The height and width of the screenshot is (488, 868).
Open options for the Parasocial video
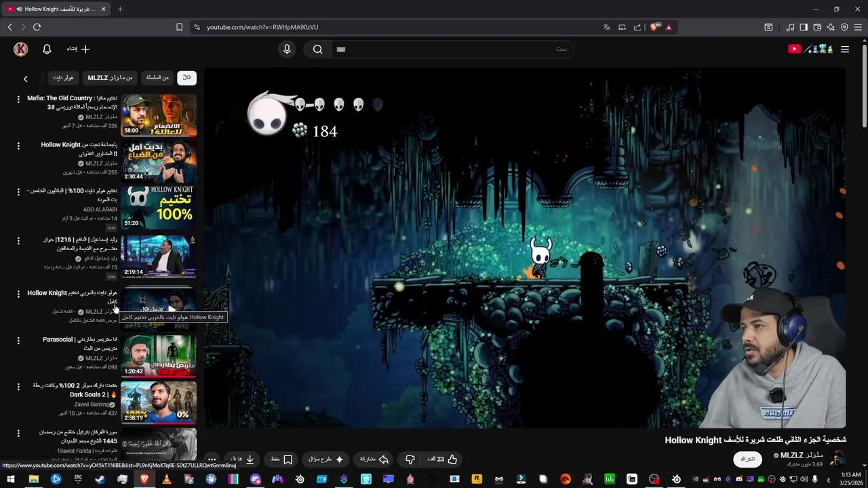pyautogui.click(x=18, y=340)
